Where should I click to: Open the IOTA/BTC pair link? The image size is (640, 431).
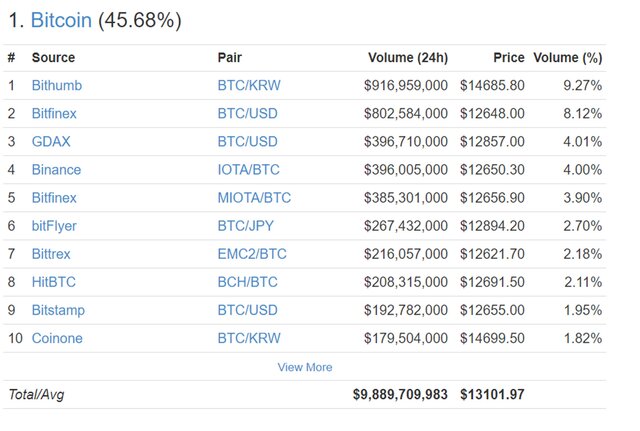click(x=249, y=170)
